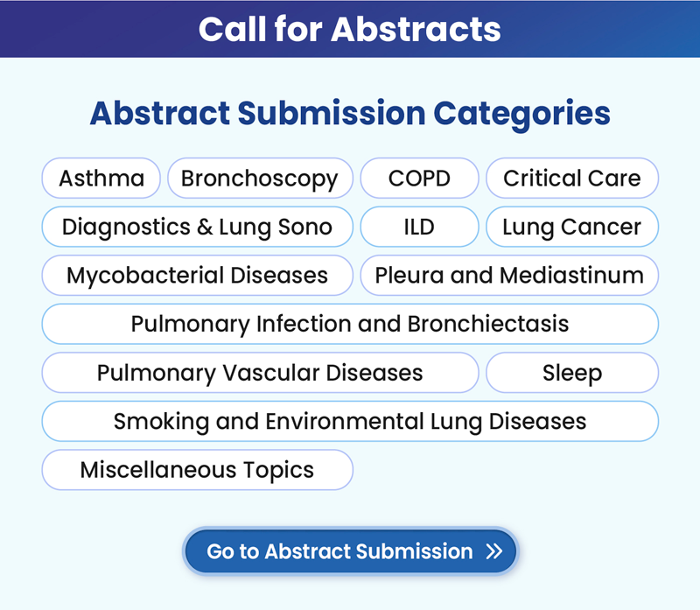
Task: Select the Asthma category pill
Action: (x=101, y=178)
